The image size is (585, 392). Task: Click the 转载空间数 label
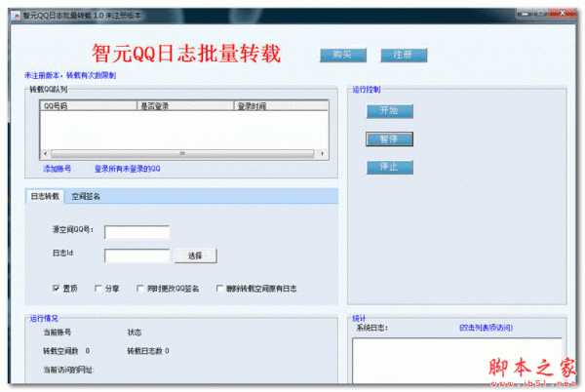coord(60,351)
